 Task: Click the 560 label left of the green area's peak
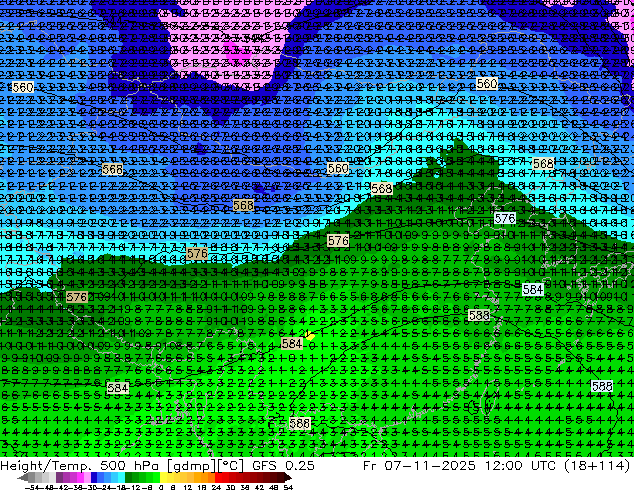coord(338,168)
